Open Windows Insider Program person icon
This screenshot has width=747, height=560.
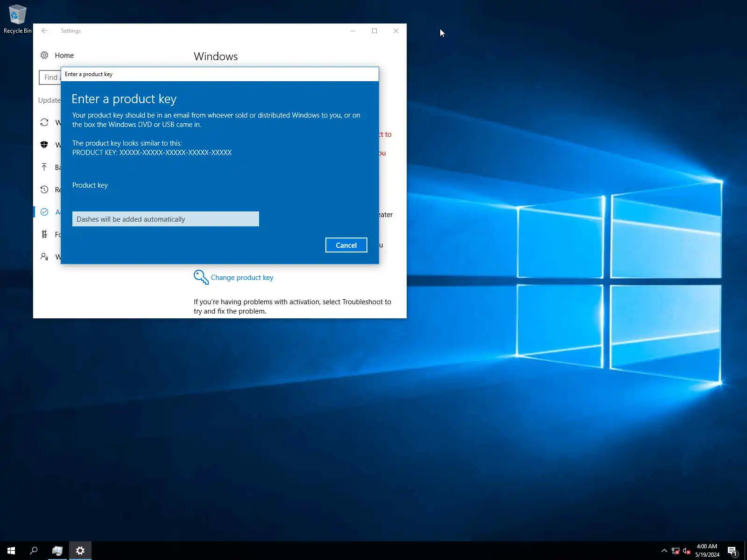[44, 257]
